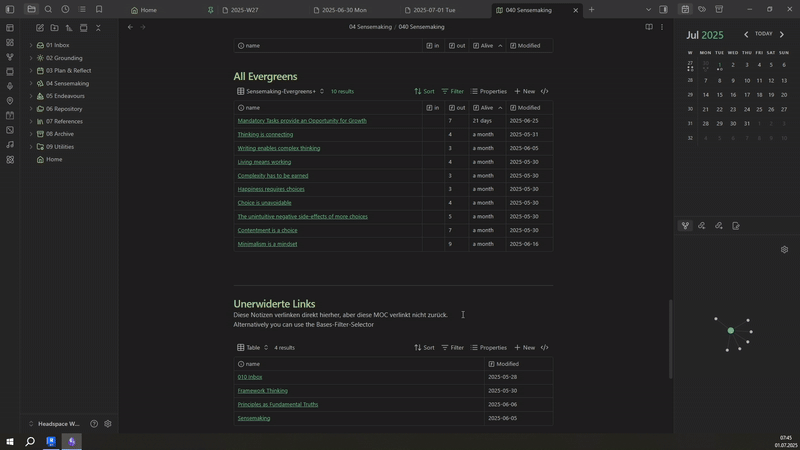Show the tags pane in right sidebar
The height and width of the screenshot is (450, 800).
click(x=702, y=10)
